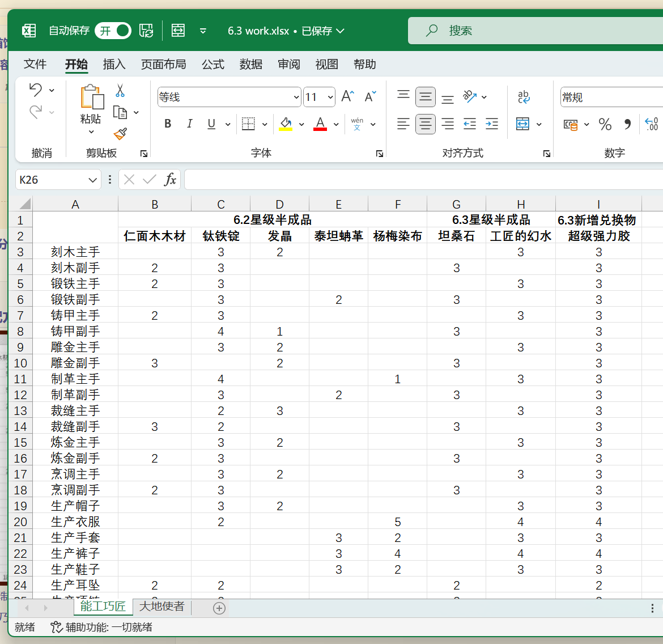This screenshot has height=644, width=663.
Task: Click the 粘贴 paste button
Action: tap(91, 104)
